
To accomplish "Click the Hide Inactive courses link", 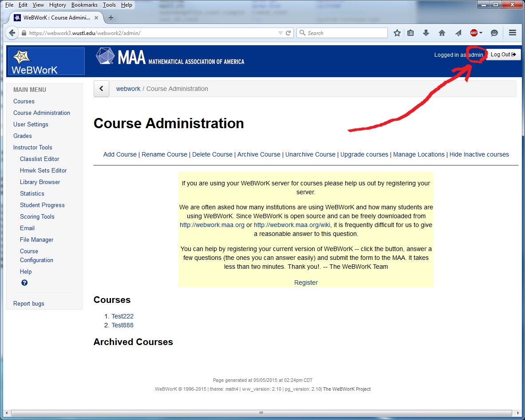I will coord(479,154).
